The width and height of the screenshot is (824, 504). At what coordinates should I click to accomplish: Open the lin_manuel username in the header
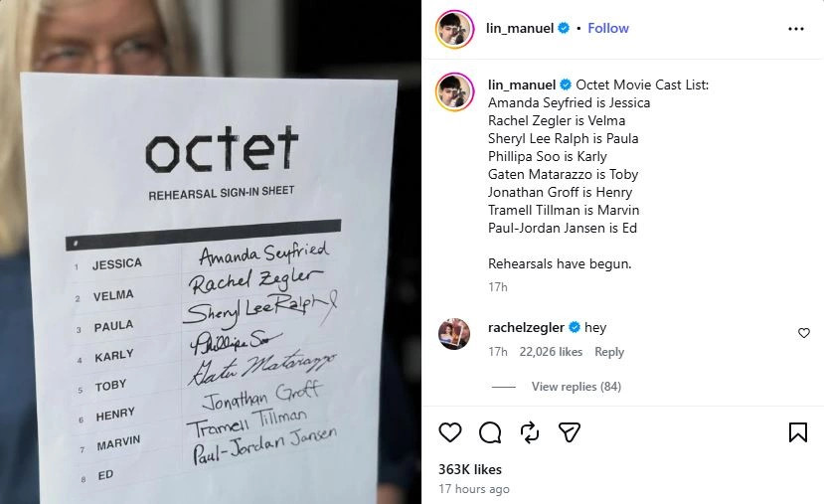click(520, 28)
